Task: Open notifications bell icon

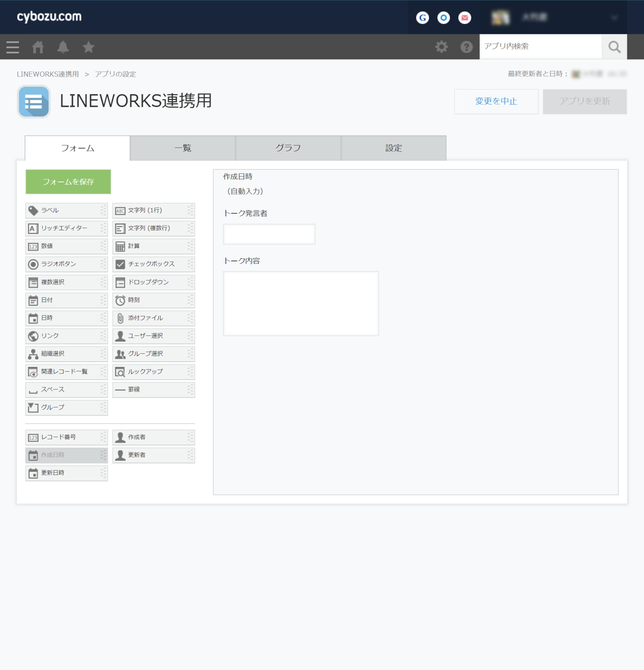Action: click(x=63, y=47)
